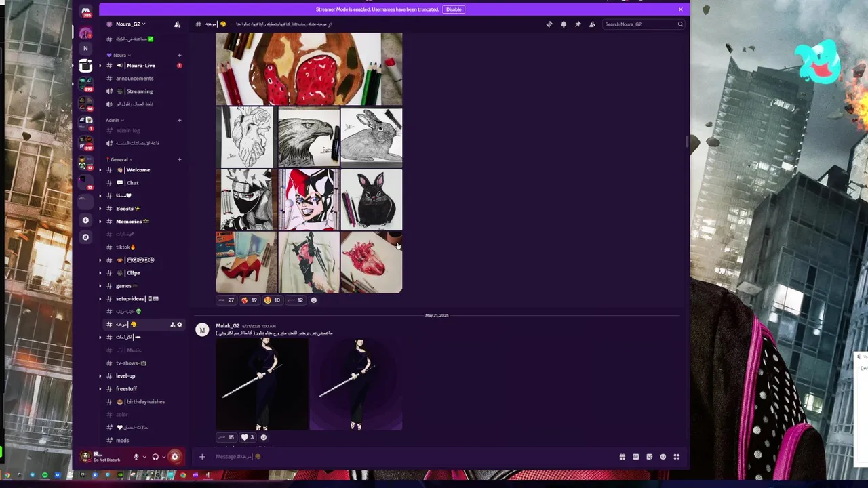Add a channel to Admin category
The width and height of the screenshot is (868, 488).
click(179, 120)
